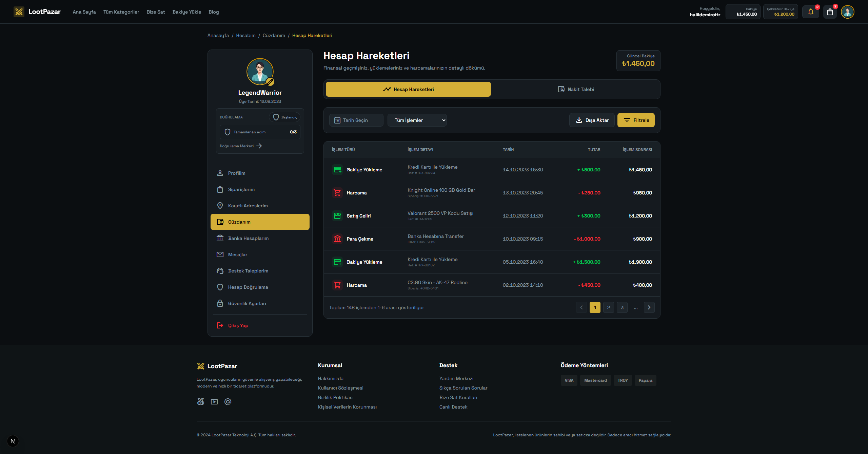Click the user avatar in the top bar
This screenshot has width=868, height=454.
click(x=847, y=12)
